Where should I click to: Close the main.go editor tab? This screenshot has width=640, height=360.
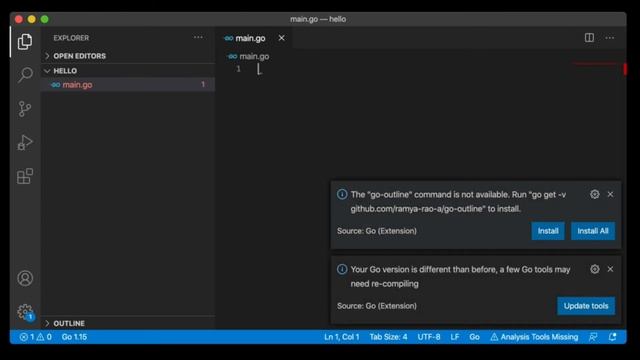tap(282, 38)
